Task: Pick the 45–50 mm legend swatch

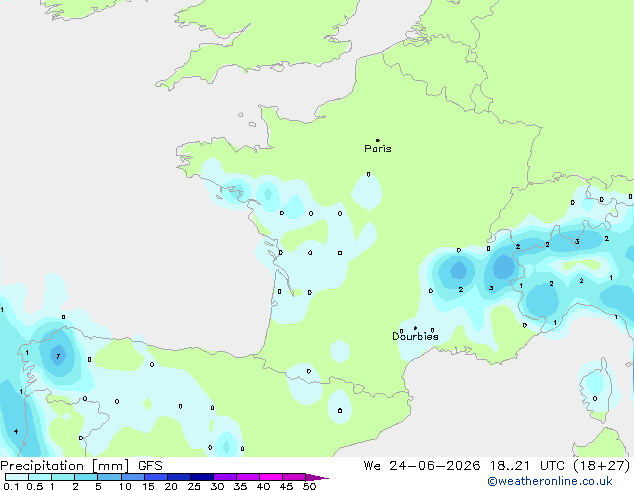Action: (x=294, y=477)
